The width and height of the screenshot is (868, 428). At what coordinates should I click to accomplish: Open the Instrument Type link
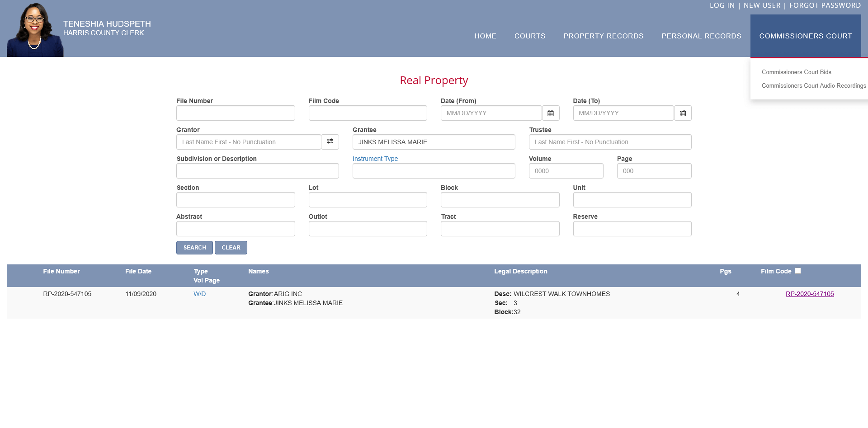pyautogui.click(x=375, y=159)
